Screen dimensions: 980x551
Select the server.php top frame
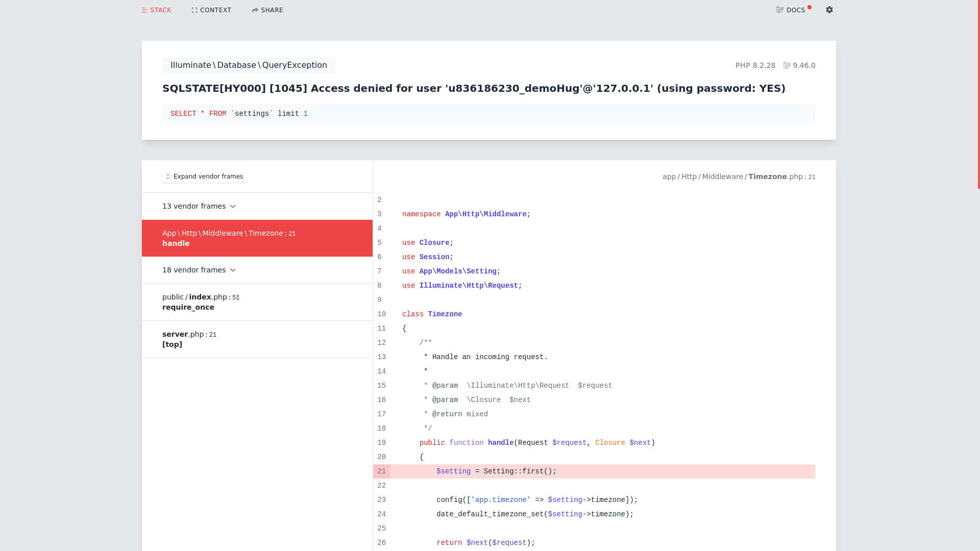(257, 339)
